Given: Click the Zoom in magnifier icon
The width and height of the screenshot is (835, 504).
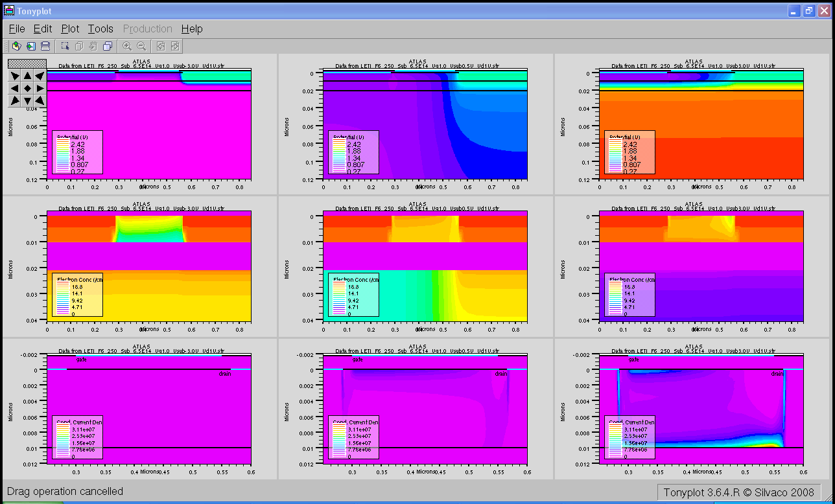Looking at the screenshot, I should coord(127,46).
